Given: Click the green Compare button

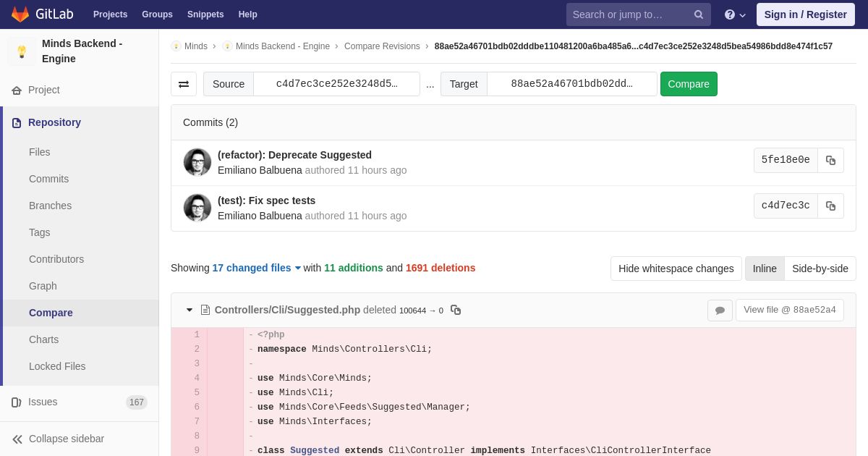Looking at the screenshot, I should (x=689, y=84).
